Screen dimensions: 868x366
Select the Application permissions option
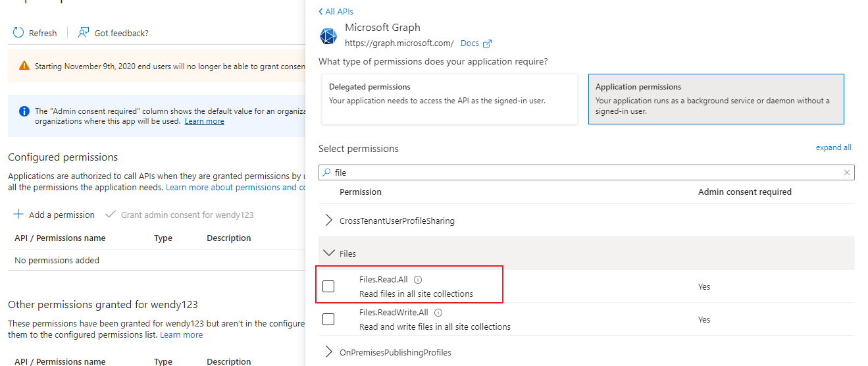[715, 99]
